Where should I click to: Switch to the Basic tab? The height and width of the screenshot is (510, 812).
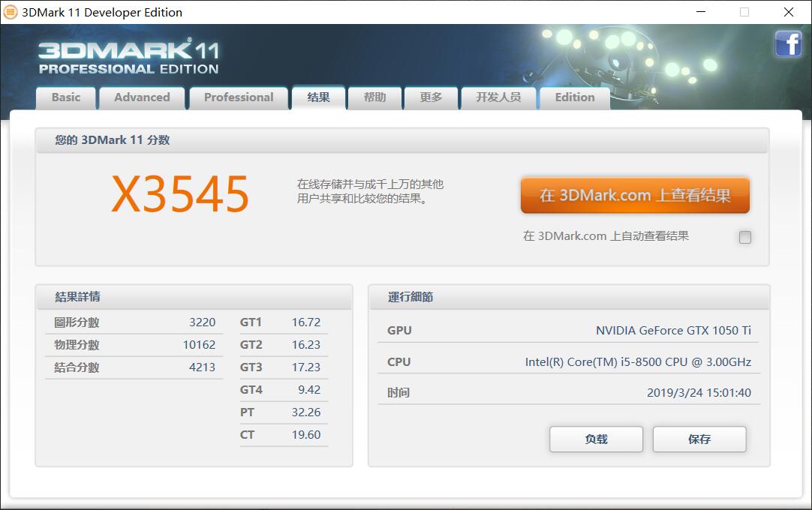pyautogui.click(x=65, y=97)
